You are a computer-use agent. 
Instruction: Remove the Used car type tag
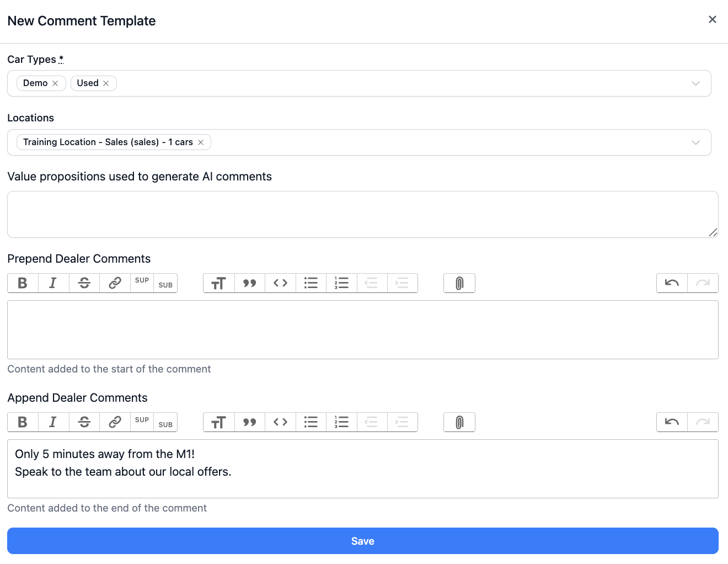(x=106, y=83)
